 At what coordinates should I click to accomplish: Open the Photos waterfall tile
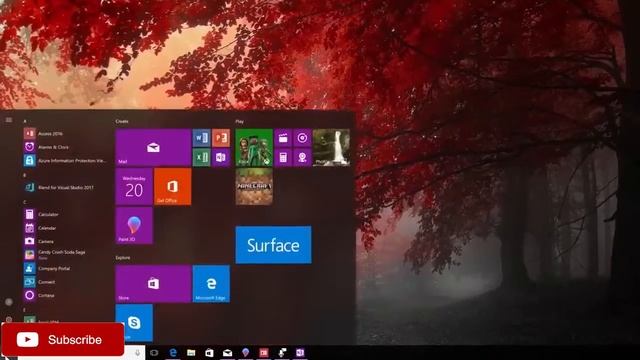coord(331,148)
